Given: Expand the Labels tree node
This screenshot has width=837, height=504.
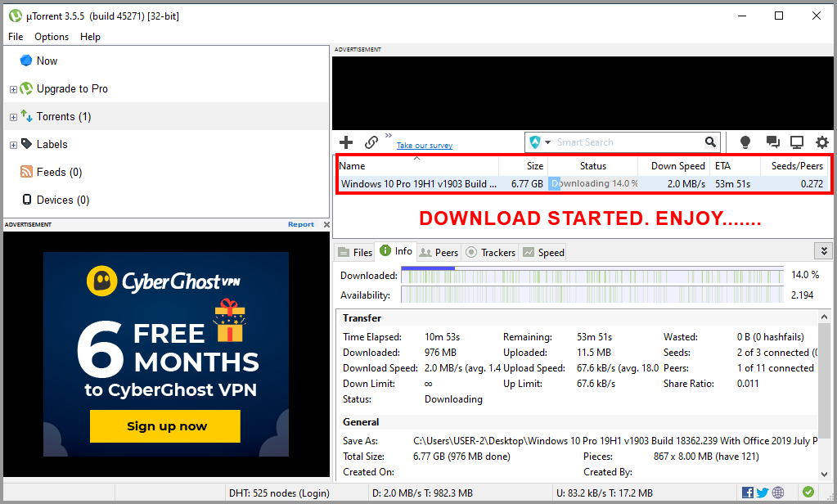Looking at the screenshot, I should click(13, 145).
